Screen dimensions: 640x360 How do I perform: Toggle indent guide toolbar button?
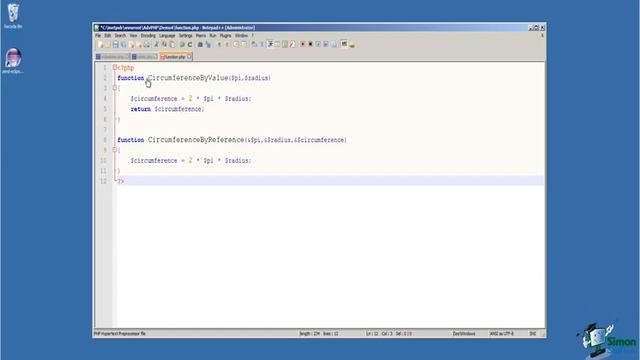pyautogui.click(x=270, y=44)
